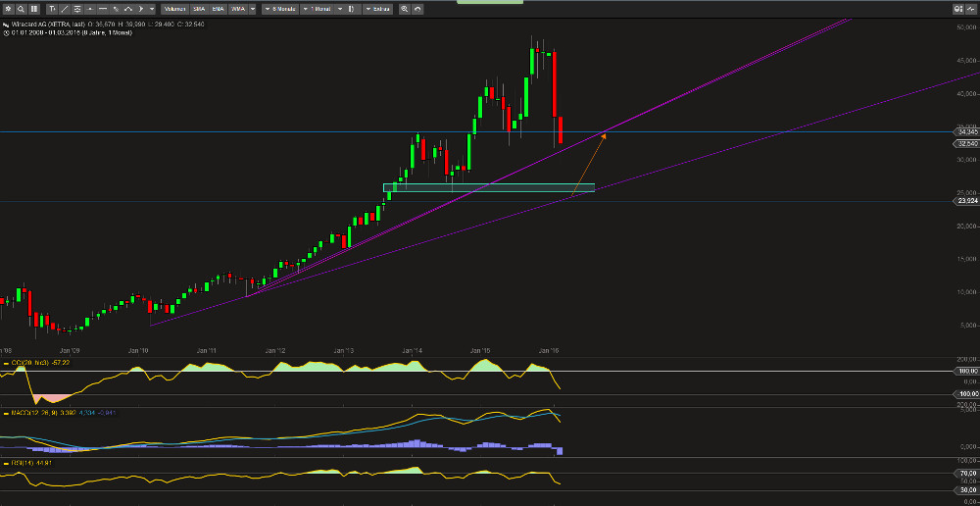
Task: Click the print/export icon at top right
Action: pos(957,9)
